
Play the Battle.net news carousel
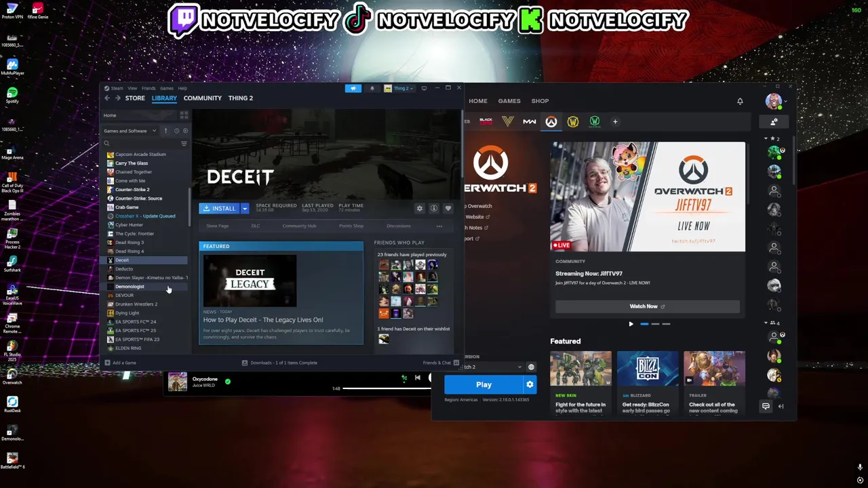631,324
